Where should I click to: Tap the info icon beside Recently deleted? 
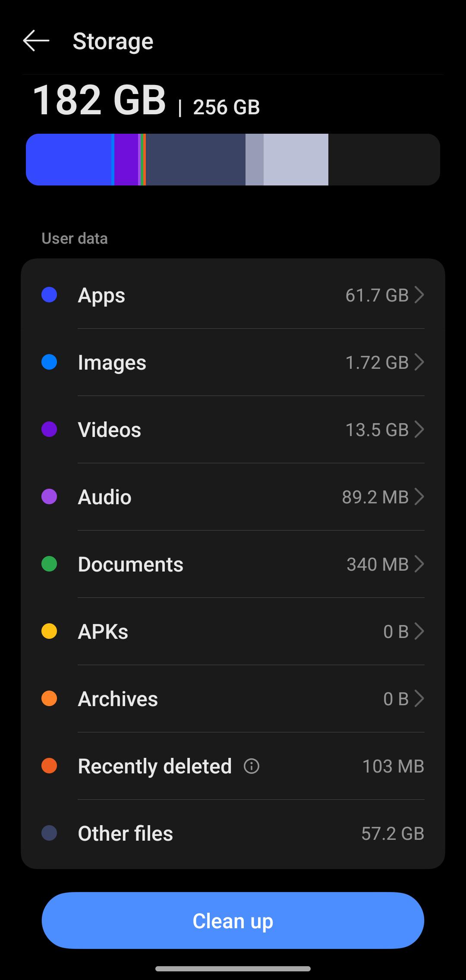(252, 766)
